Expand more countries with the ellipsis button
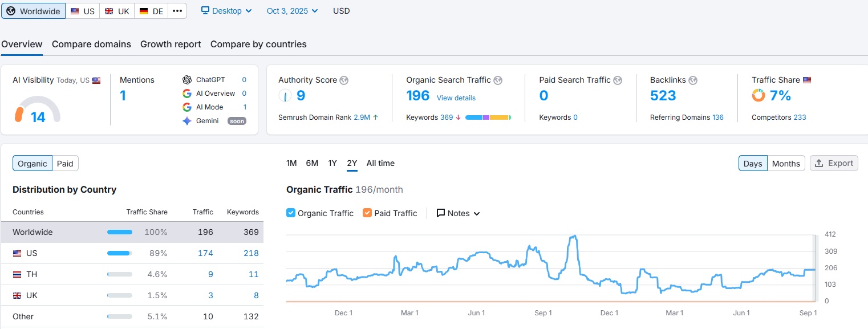 (177, 11)
